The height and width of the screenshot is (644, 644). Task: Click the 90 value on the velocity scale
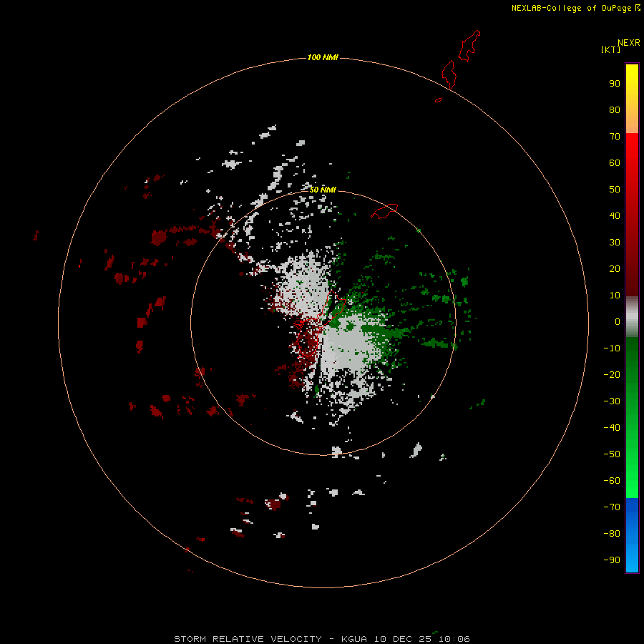pos(615,84)
